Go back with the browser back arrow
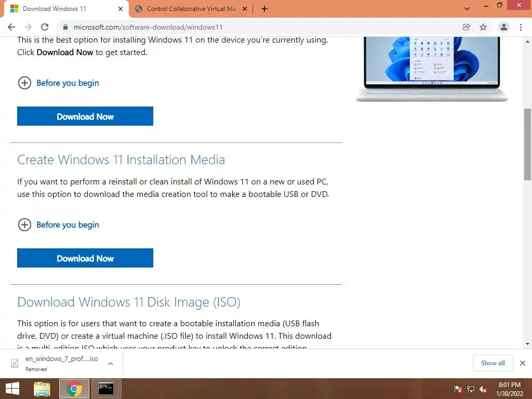 (11, 27)
